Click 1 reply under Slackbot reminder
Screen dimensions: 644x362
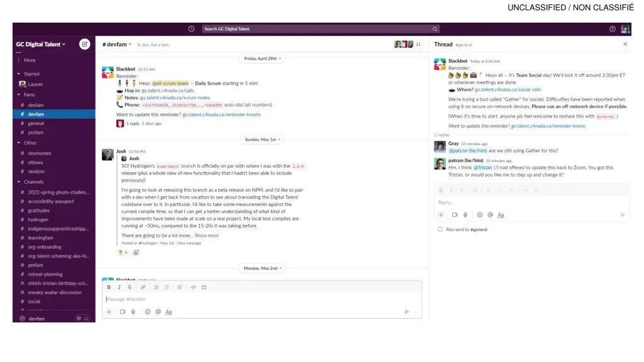pyautogui.click(x=132, y=124)
